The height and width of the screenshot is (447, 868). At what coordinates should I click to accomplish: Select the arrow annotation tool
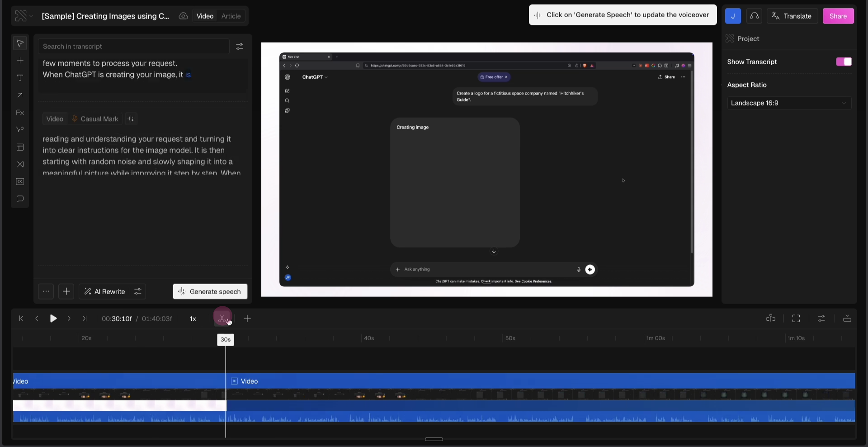coord(20,95)
